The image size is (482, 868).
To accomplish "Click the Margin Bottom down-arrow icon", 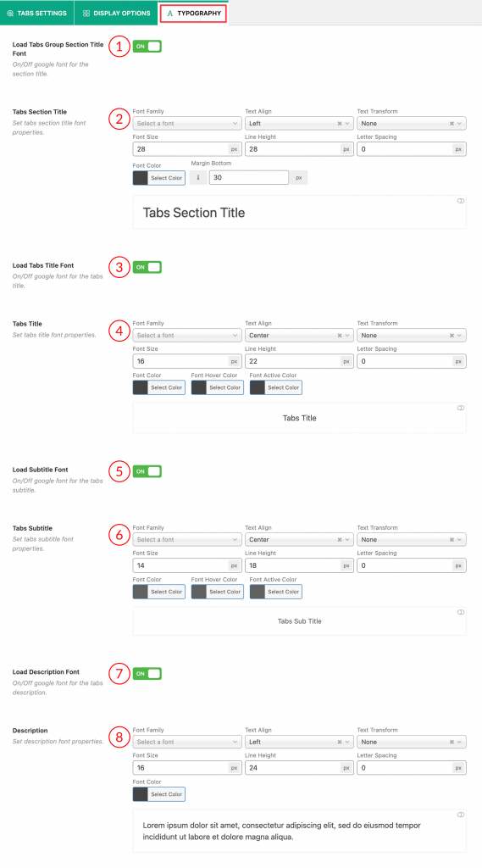I will (198, 178).
